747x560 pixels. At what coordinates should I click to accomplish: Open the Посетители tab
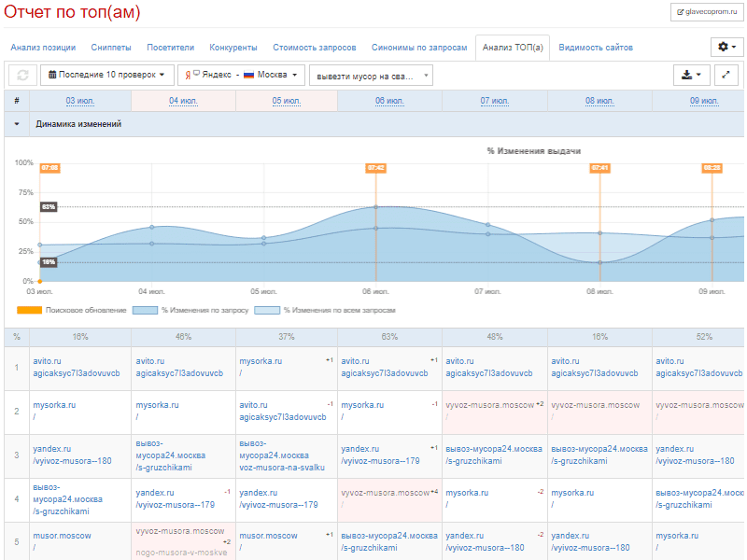[171, 48]
